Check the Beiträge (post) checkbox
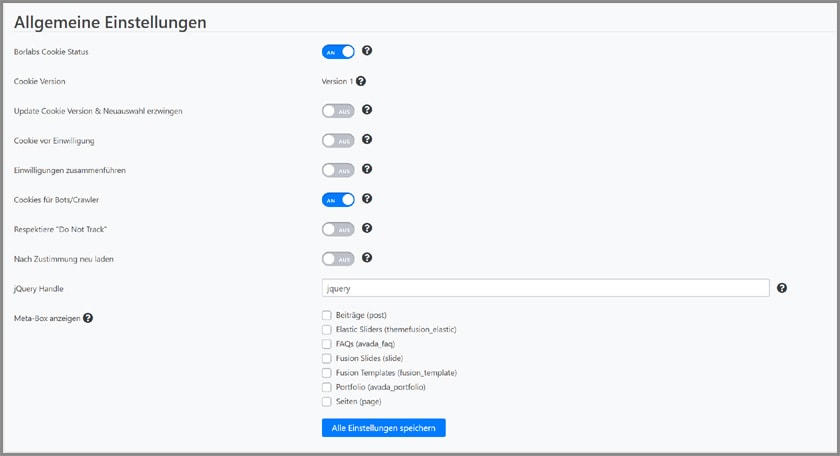840x456 pixels. point(326,315)
